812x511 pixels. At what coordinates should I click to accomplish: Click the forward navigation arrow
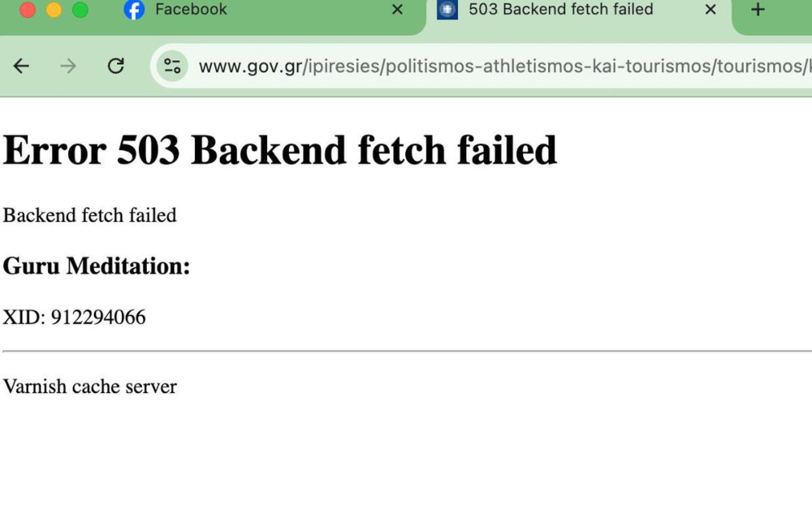click(x=68, y=66)
